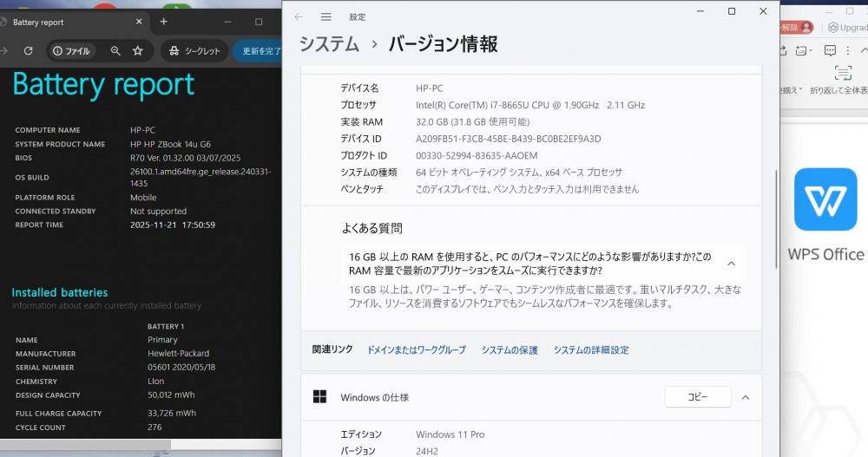Go to システム in the Settings breadcrumb
Image resolution: width=868 pixels, height=457 pixels.
329,43
